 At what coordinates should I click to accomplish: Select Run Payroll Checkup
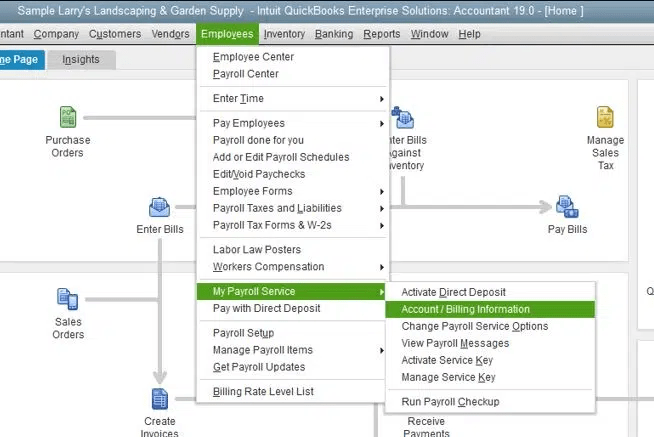point(450,402)
